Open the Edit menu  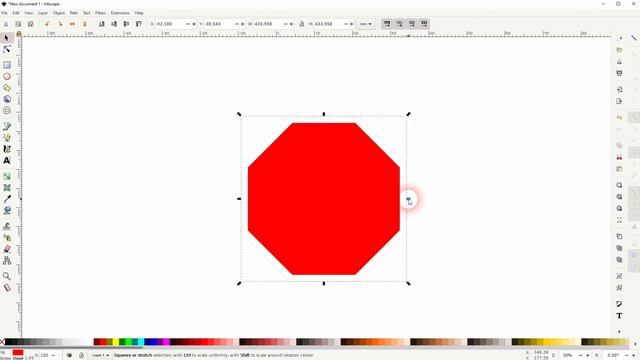point(16,13)
